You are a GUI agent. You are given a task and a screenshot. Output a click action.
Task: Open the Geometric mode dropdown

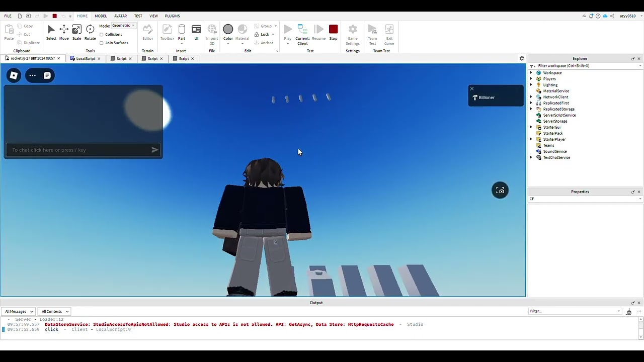(x=123, y=26)
